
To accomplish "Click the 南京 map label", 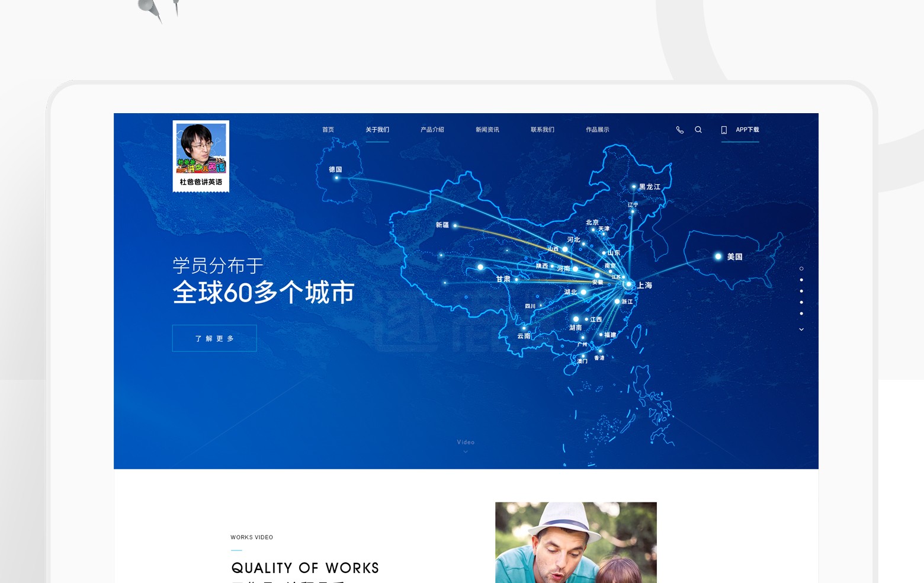I will tap(610, 266).
